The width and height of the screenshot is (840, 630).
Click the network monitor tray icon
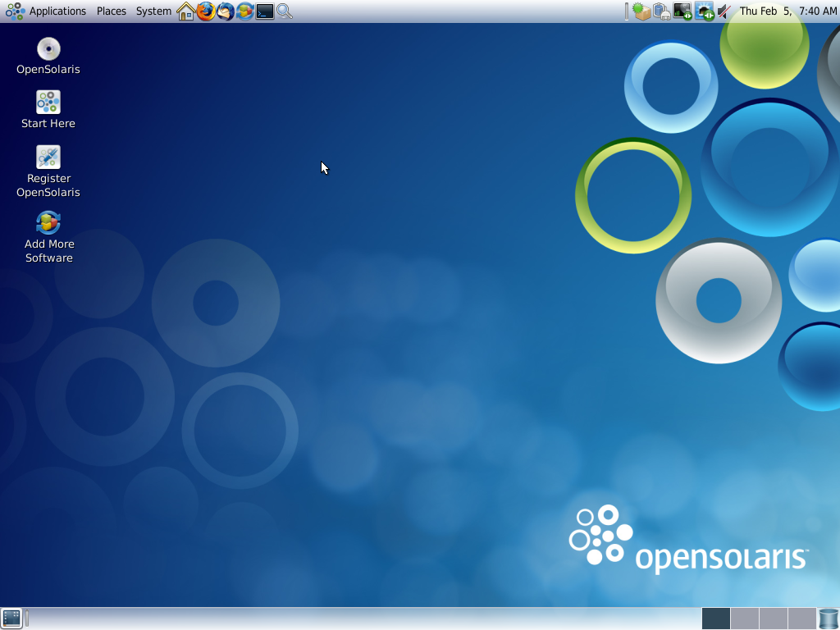pyautogui.click(x=682, y=11)
